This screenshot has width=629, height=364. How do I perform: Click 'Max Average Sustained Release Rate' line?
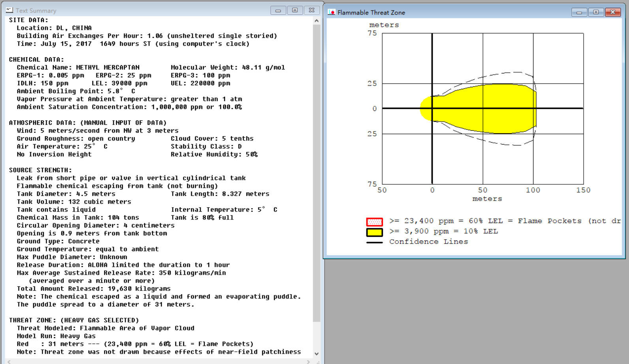point(121,273)
